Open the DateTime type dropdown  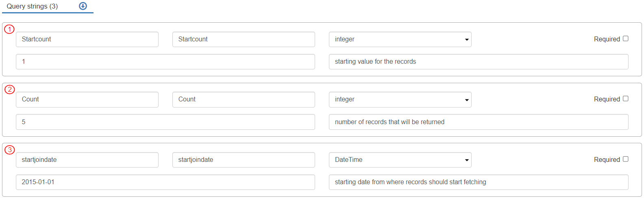[x=400, y=160]
